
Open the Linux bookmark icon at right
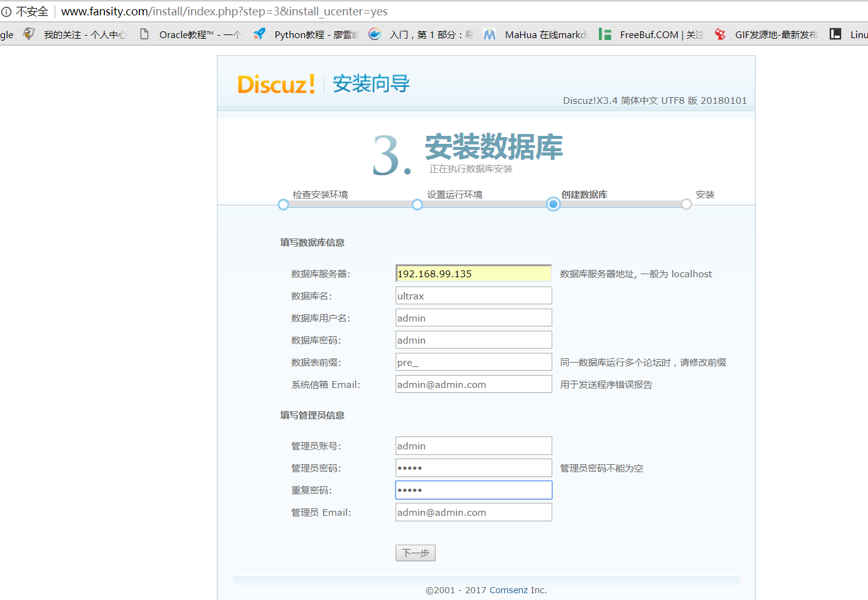pos(835,34)
